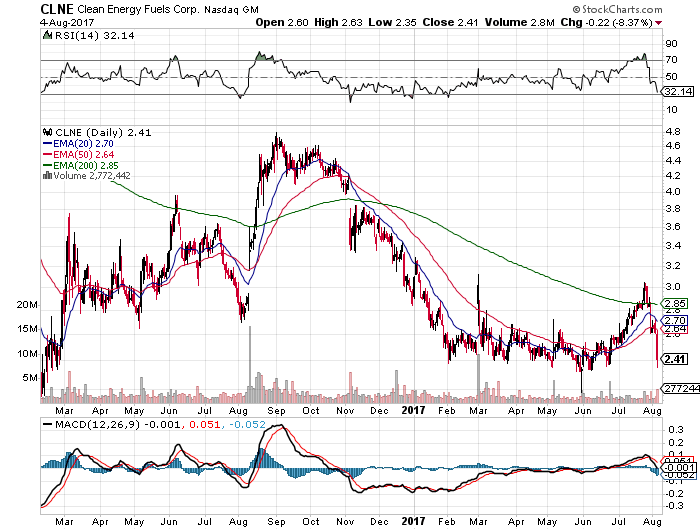Screen dimensions: 700x530
Task: Click the High 2.63 value
Action: [338, 22]
